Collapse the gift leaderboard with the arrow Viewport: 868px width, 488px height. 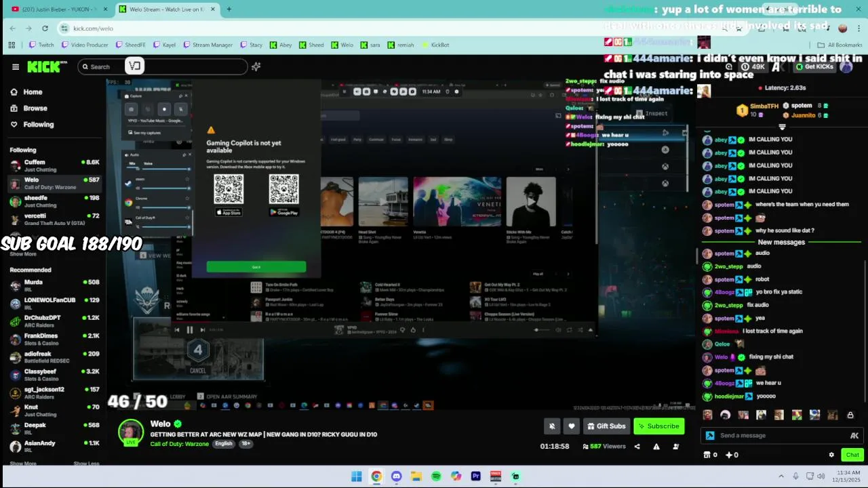(x=782, y=127)
